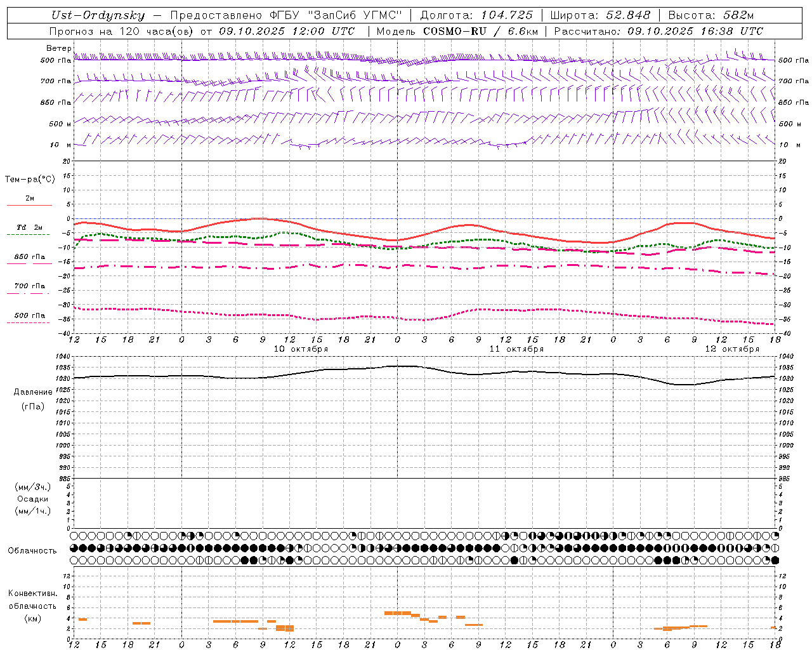
Task: Click the Ust-Ordynsky station title
Action: click(x=98, y=15)
